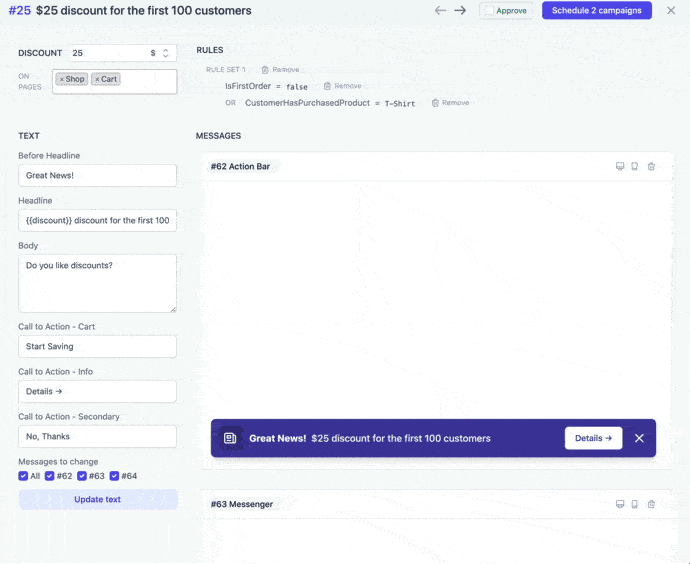
Task: Delete the #63 Messenger message
Action: pyautogui.click(x=651, y=504)
